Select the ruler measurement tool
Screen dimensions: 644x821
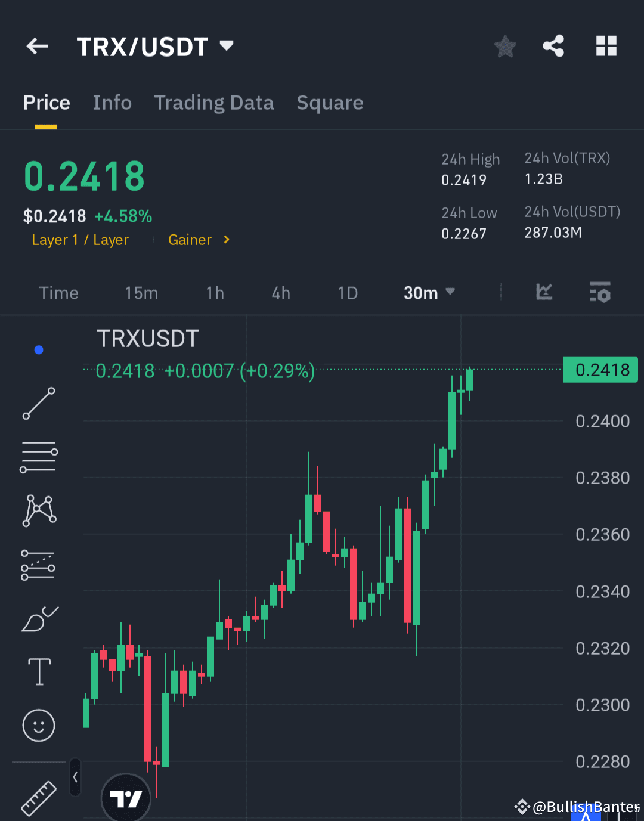[x=38, y=799]
